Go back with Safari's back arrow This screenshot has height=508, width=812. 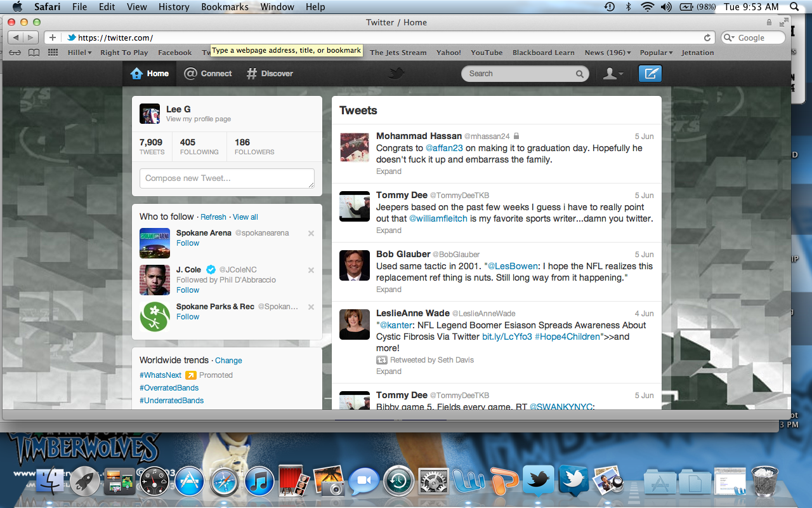click(16, 38)
